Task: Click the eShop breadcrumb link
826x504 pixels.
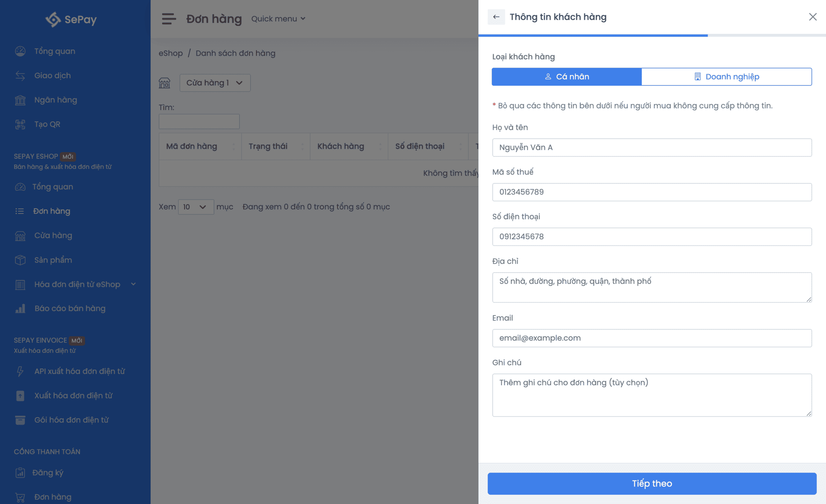Action: [171, 53]
